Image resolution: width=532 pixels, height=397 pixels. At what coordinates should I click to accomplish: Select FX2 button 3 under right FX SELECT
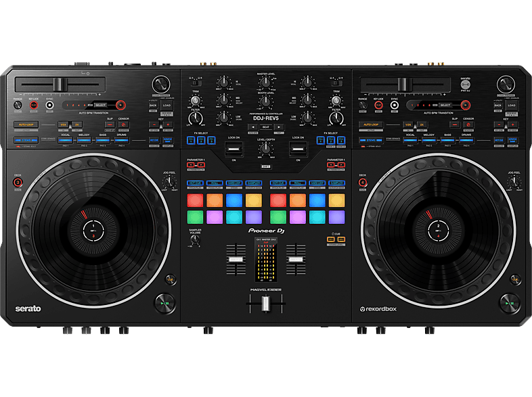coord(341,140)
